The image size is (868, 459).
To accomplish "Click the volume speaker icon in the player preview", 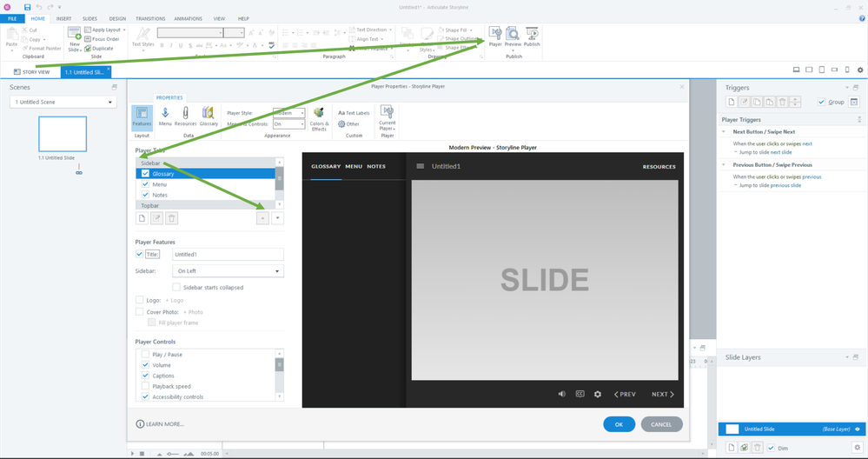I will click(x=562, y=394).
